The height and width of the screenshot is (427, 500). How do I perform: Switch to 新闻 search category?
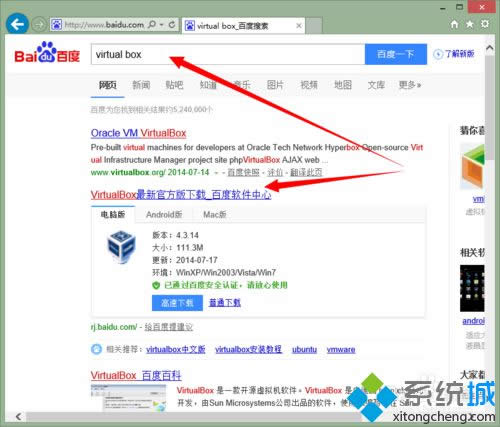[x=141, y=85]
